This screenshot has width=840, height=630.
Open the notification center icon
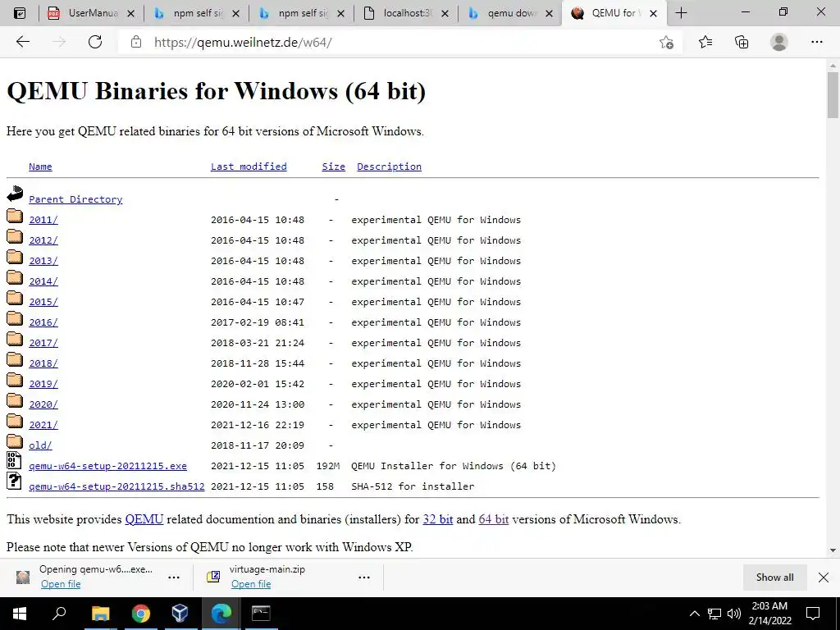[x=813, y=614]
